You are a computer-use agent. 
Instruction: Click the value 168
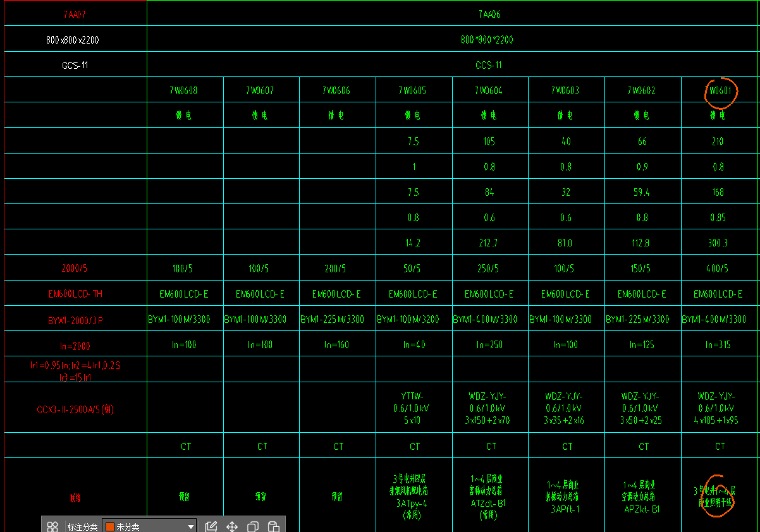click(718, 192)
